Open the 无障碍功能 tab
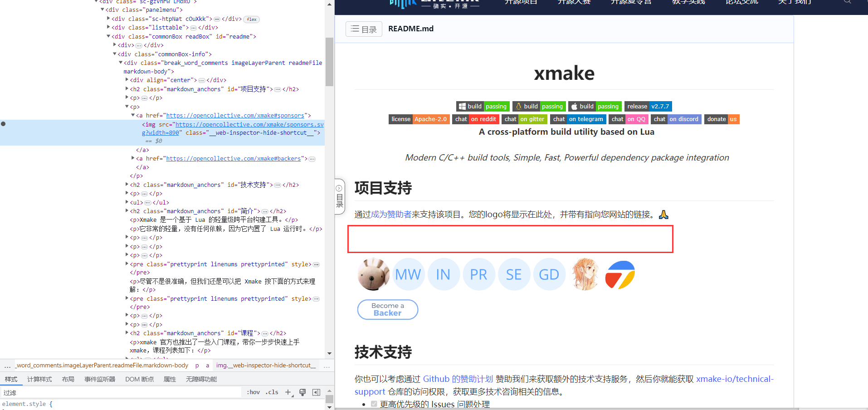Screen dimensions: 868x410 tap(201, 379)
